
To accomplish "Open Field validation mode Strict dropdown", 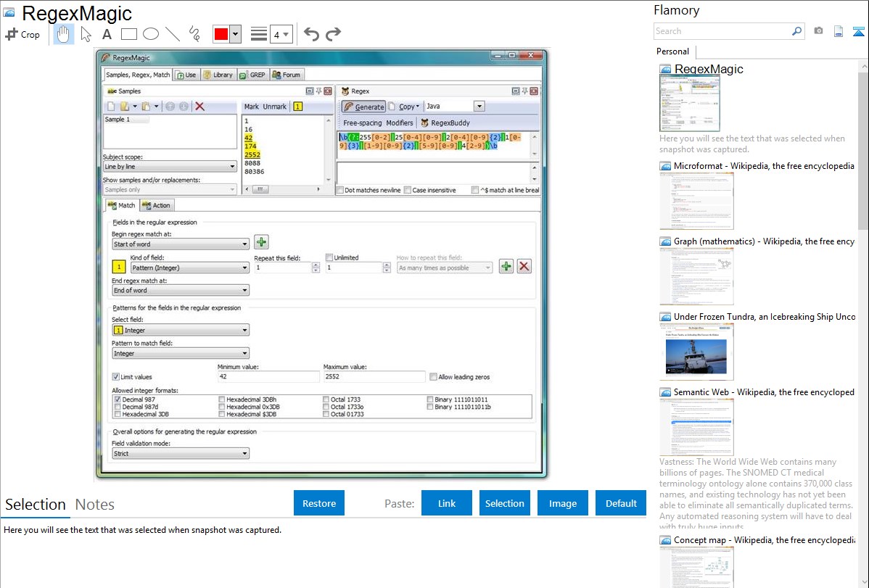I will [x=180, y=453].
